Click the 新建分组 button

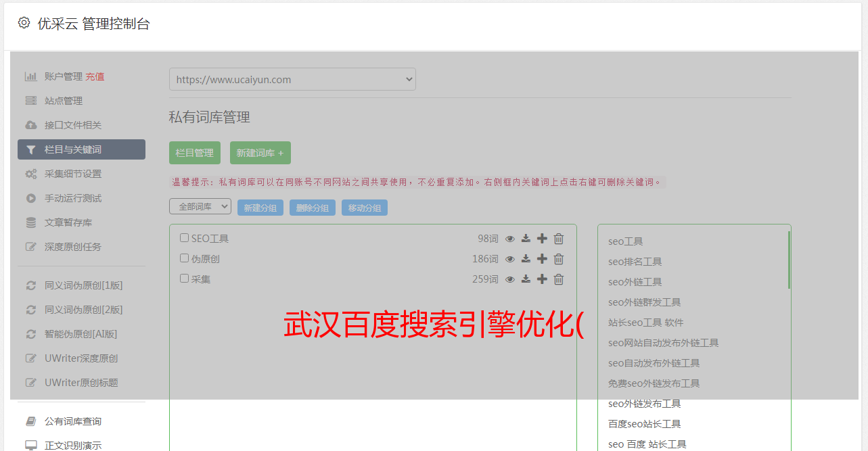click(260, 208)
